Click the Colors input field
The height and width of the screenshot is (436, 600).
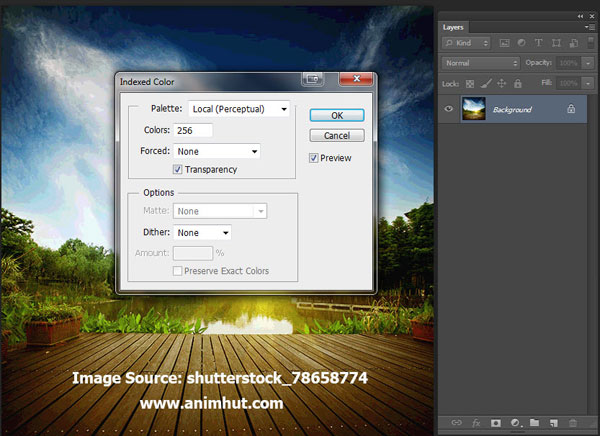[193, 130]
